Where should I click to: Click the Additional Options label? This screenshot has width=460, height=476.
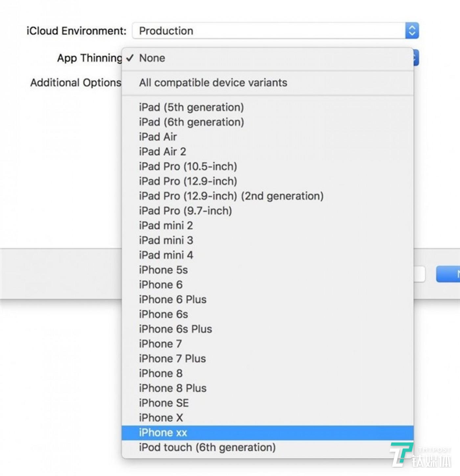pos(75,83)
